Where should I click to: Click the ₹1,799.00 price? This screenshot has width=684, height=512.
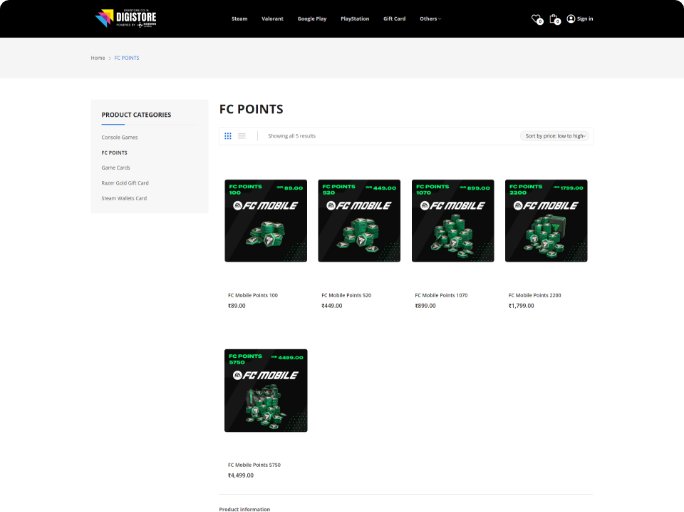[521, 306]
